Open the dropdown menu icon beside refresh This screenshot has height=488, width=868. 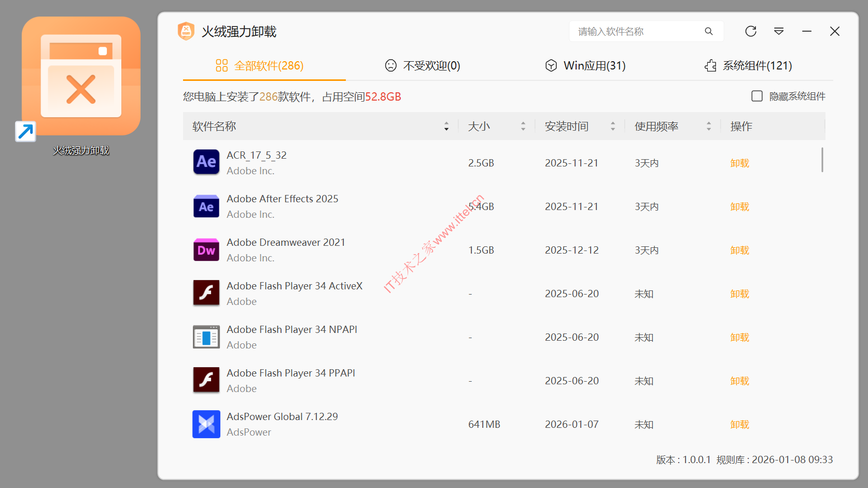coord(778,31)
